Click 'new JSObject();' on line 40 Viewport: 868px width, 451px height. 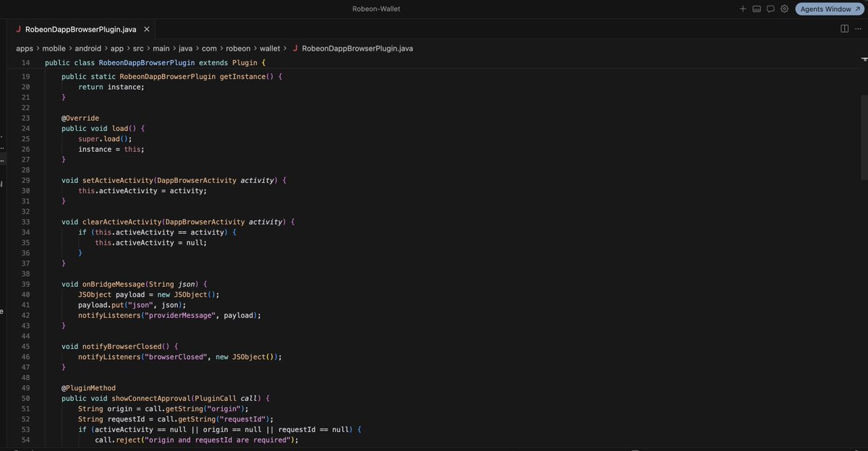click(x=187, y=295)
